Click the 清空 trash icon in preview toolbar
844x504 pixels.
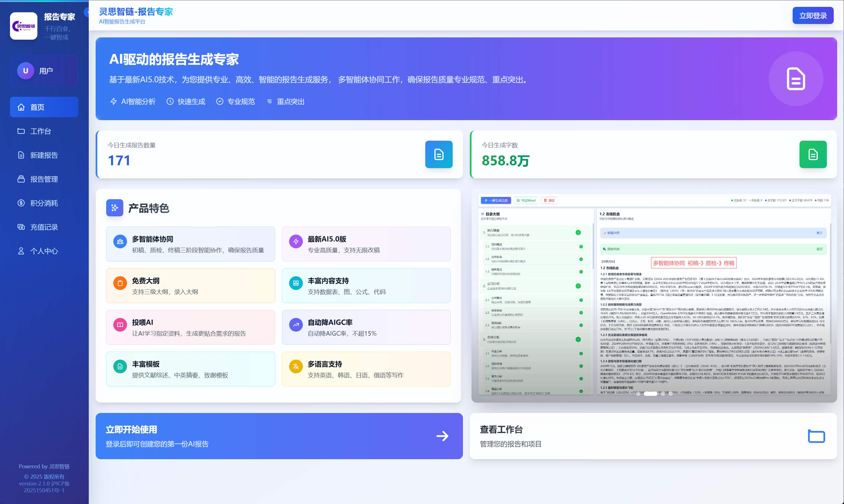(x=546, y=200)
